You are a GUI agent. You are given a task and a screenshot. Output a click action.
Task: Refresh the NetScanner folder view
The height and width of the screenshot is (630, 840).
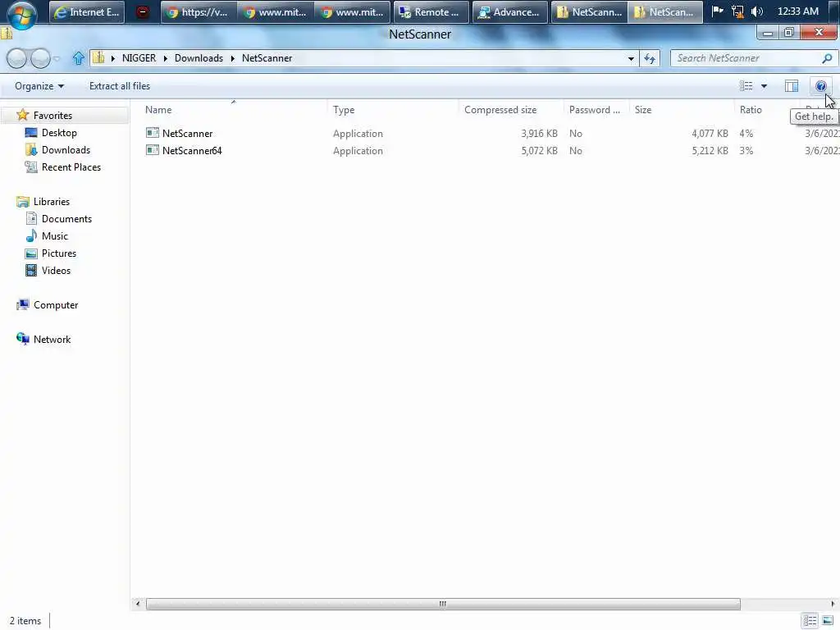click(x=650, y=58)
